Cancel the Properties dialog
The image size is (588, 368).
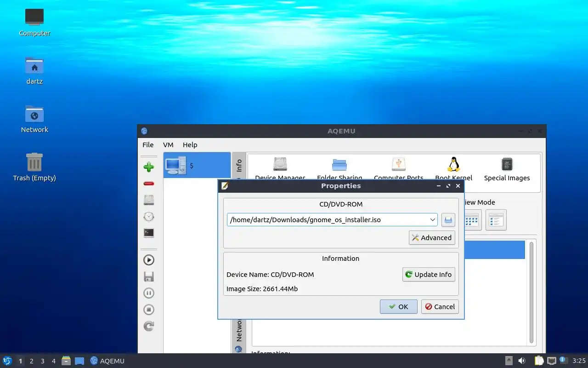click(x=440, y=307)
